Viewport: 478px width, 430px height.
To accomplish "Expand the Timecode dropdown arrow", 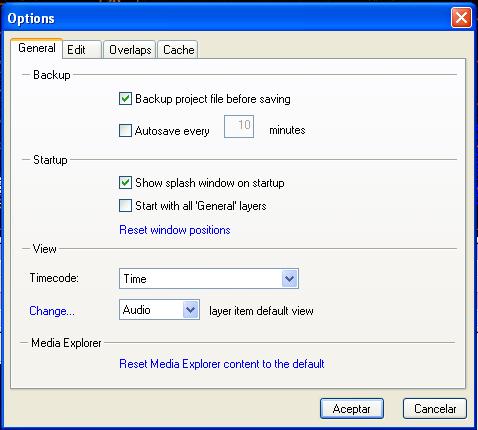I will tap(289, 278).
